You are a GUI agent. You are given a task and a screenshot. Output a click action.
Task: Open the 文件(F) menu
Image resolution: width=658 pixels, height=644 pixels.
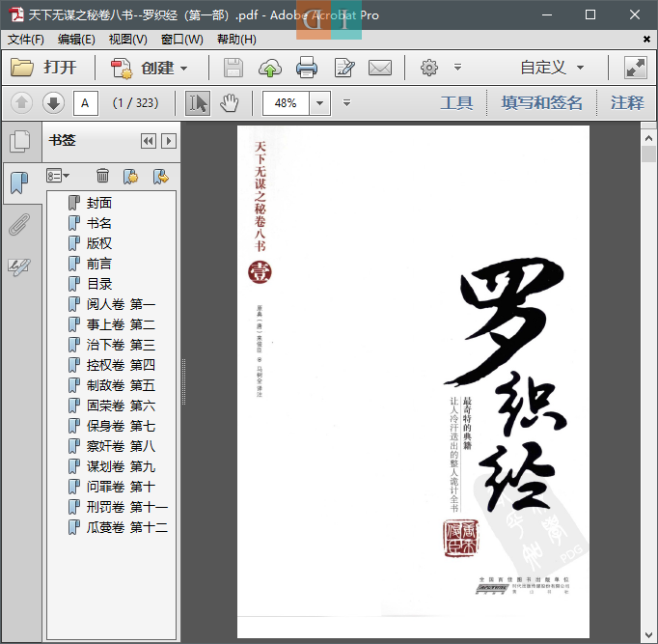coord(26,40)
